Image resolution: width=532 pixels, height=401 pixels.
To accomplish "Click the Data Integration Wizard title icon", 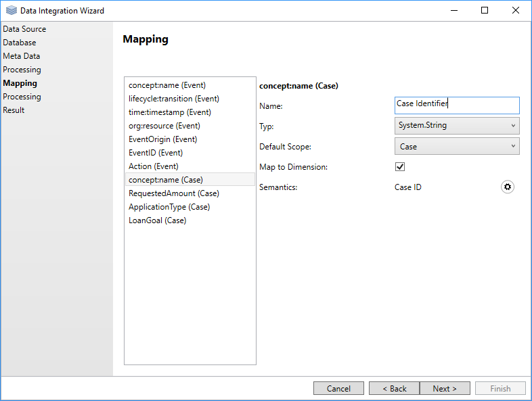I will 12,11.
